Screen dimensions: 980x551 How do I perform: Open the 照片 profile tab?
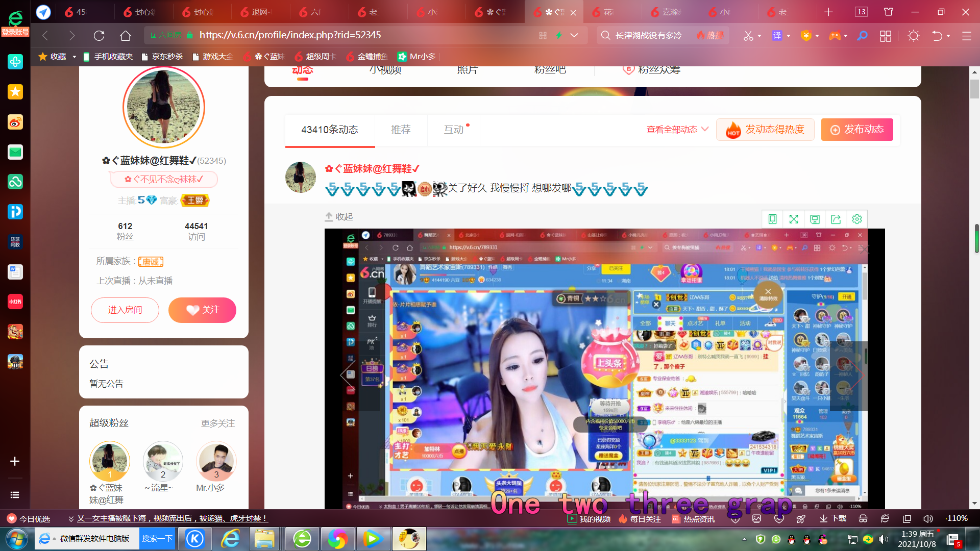click(468, 70)
